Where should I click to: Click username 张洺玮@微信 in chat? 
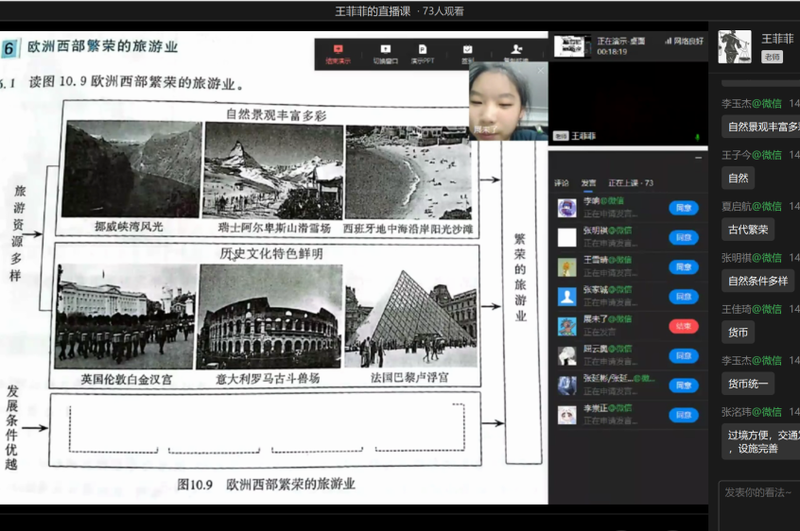tap(752, 412)
